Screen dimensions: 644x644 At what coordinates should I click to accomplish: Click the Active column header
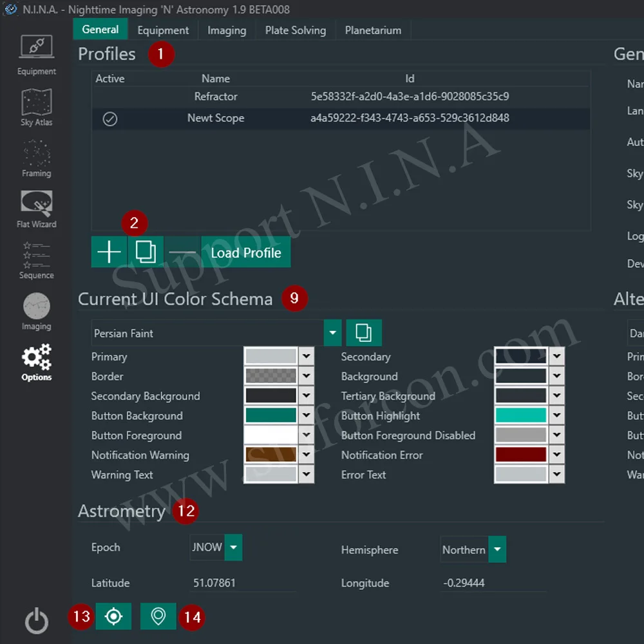click(x=109, y=79)
